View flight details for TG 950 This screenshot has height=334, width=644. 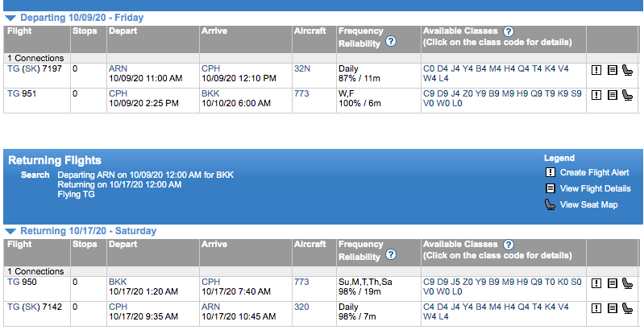click(612, 282)
